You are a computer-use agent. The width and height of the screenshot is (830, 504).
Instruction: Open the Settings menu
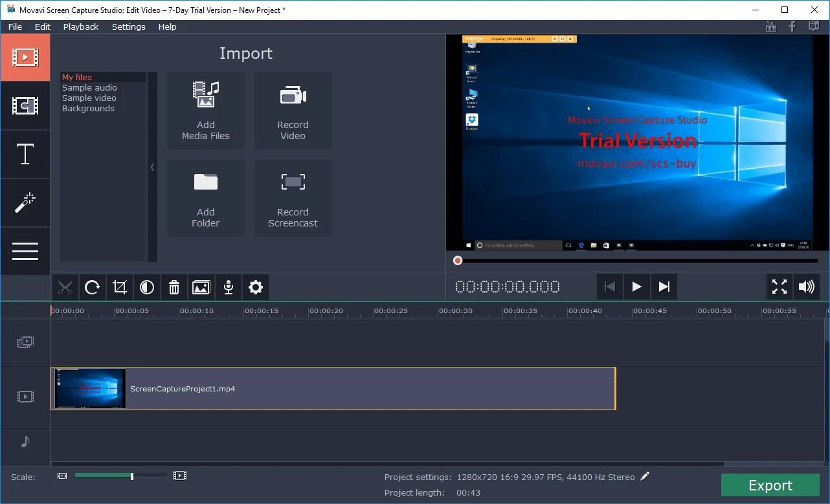pyautogui.click(x=129, y=27)
